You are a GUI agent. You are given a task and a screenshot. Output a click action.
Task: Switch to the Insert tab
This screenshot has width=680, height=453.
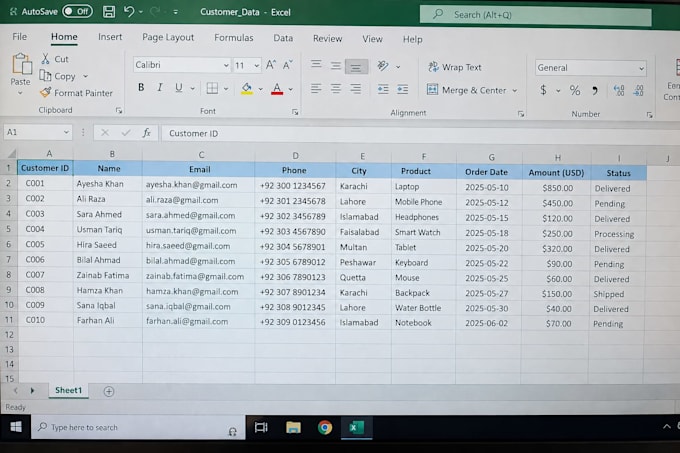[110, 37]
